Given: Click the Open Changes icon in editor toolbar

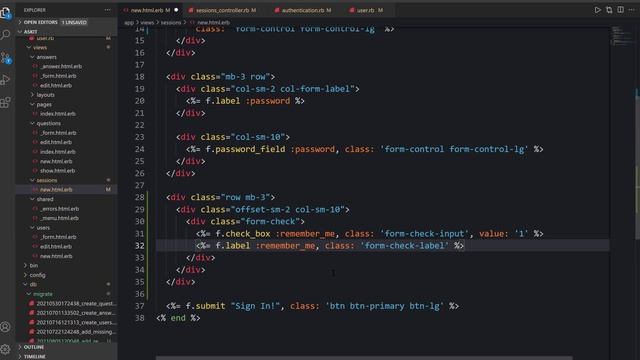Looking at the screenshot, I should click(609, 10).
